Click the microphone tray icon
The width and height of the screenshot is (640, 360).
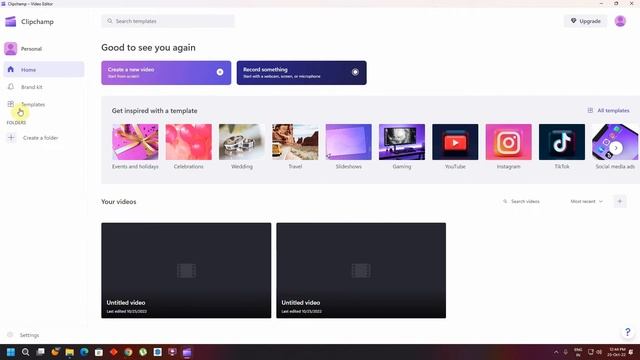(566, 352)
